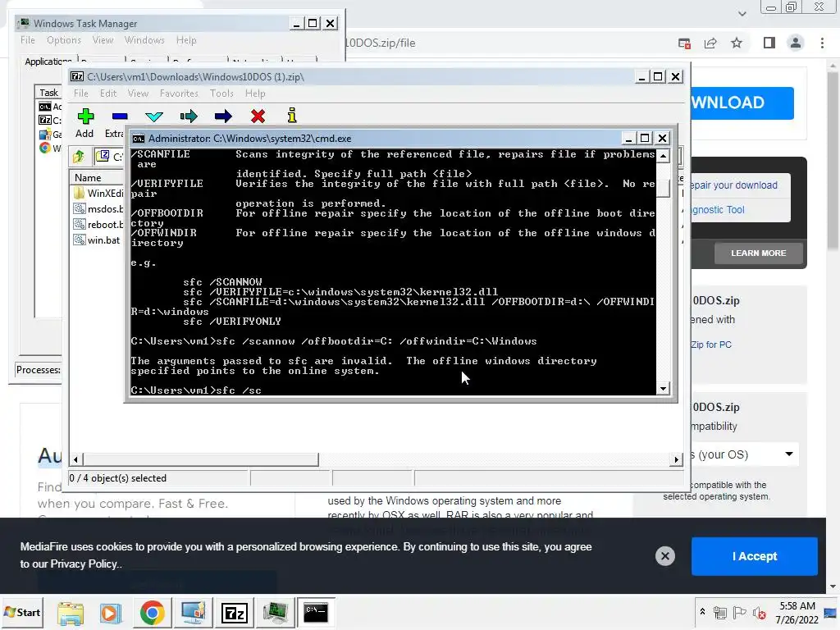This screenshot has height=630, width=840.
Task: Click the Chrome tab search chevron
Action: point(742,13)
